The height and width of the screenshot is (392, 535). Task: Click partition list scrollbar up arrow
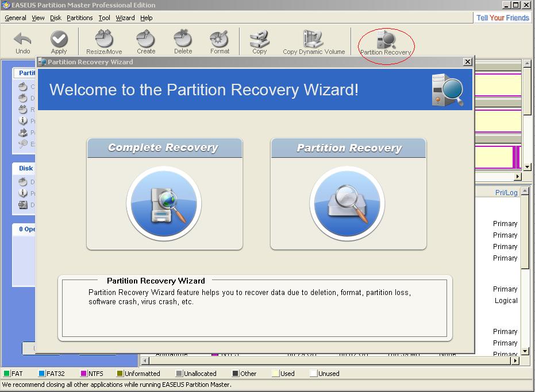tap(525, 191)
